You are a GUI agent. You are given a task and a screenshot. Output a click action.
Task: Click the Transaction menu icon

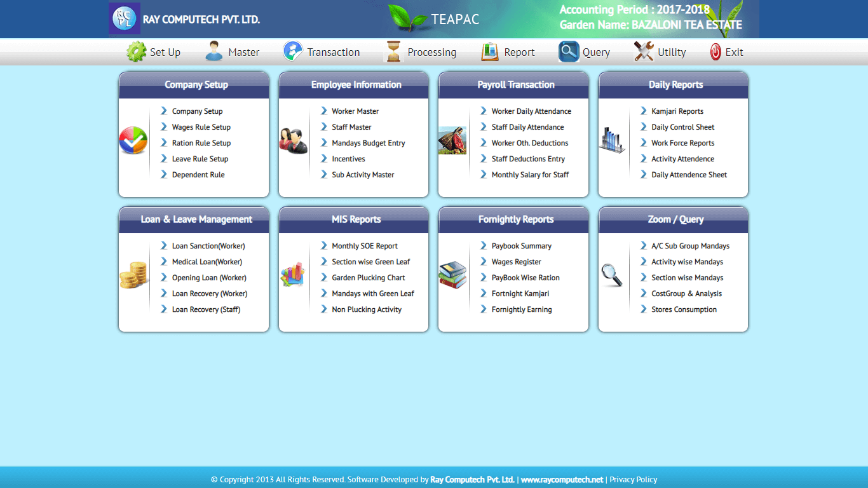click(293, 51)
